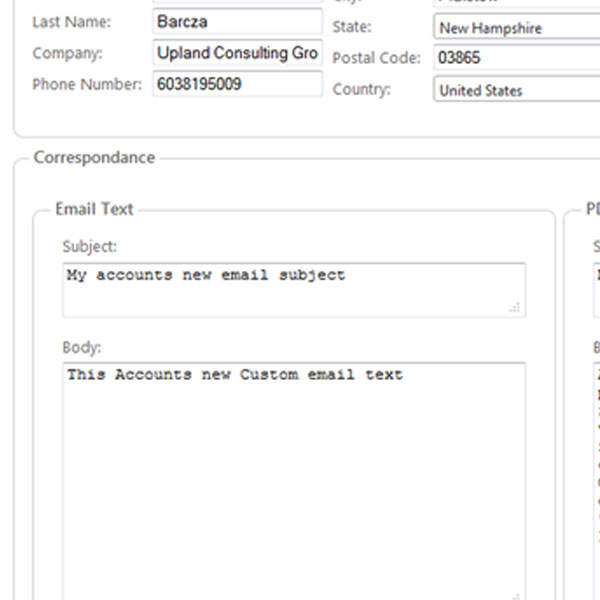
Task: Click inside the email Body text area
Action: click(293, 480)
